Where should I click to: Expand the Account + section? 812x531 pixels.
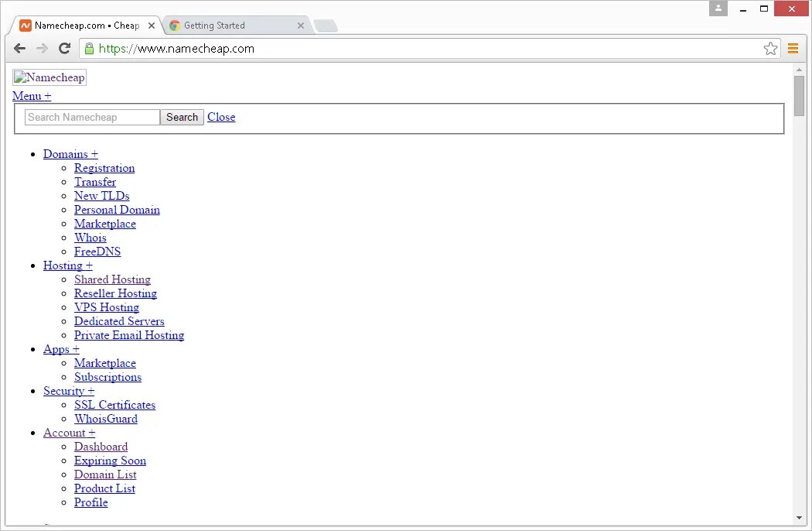pyautogui.click(x=70, y=433)
